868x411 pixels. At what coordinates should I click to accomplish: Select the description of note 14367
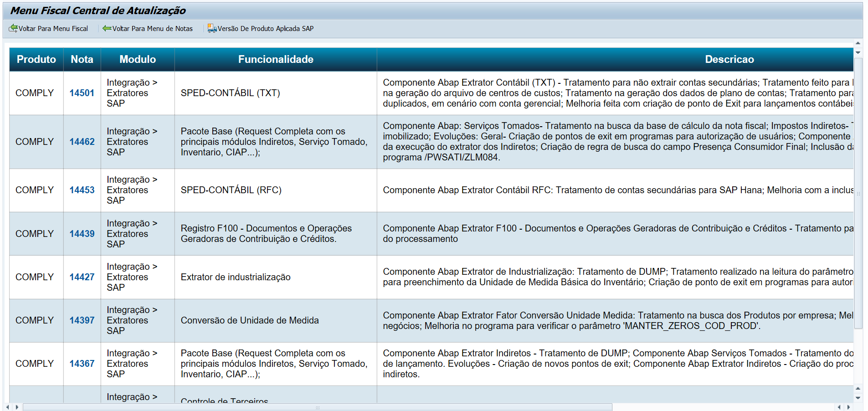pos(615,364)
